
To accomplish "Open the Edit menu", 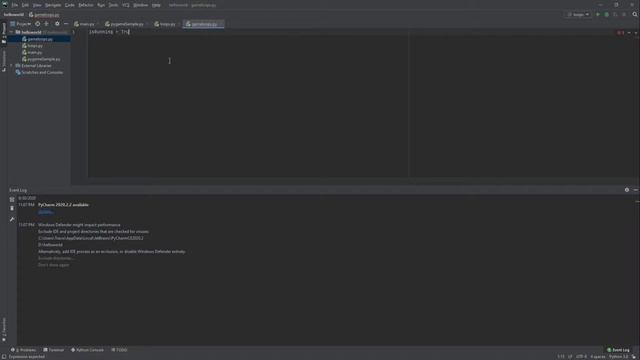I will coord(25,5).
